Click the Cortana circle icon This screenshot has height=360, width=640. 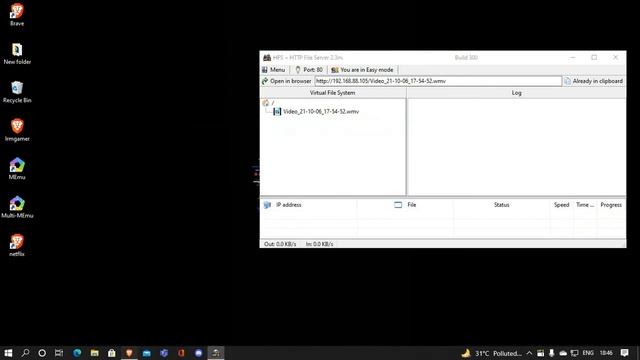pos(42,353)
